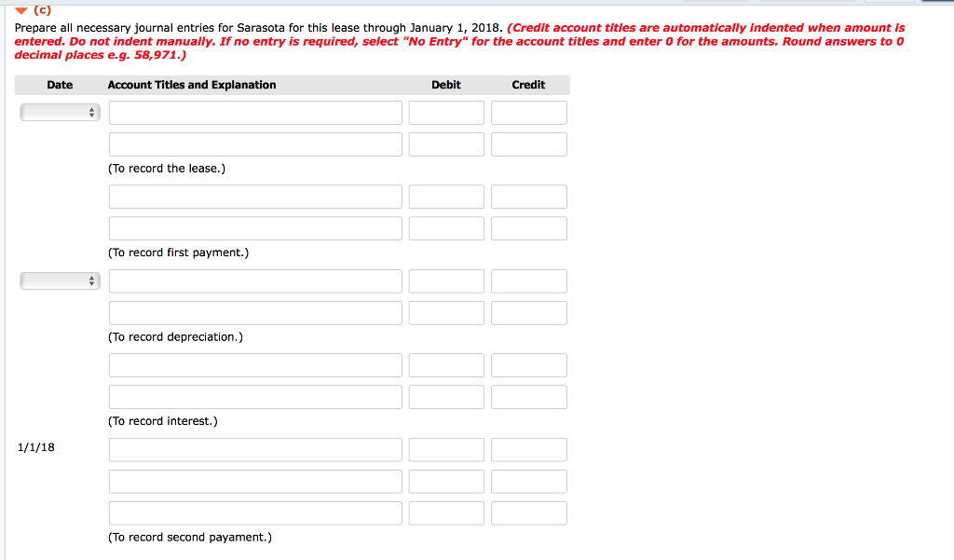Click the third account title field for second payment

(x=255, y=512)
